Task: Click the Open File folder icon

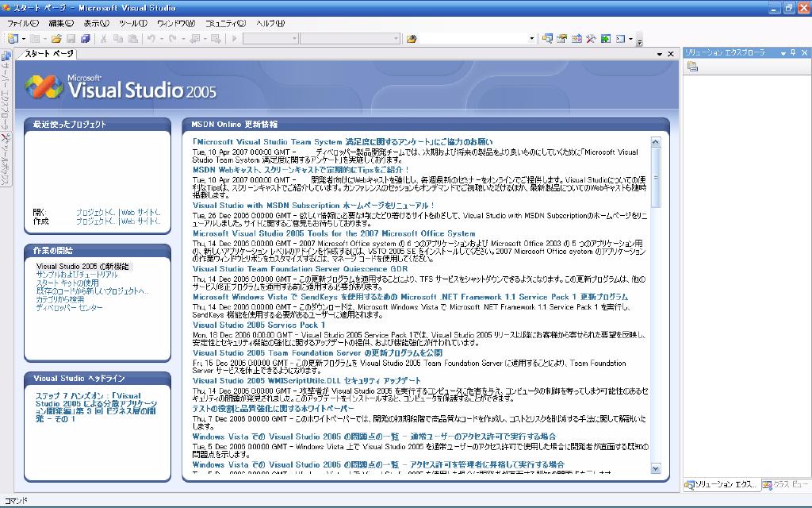Action: click(56, 39)
